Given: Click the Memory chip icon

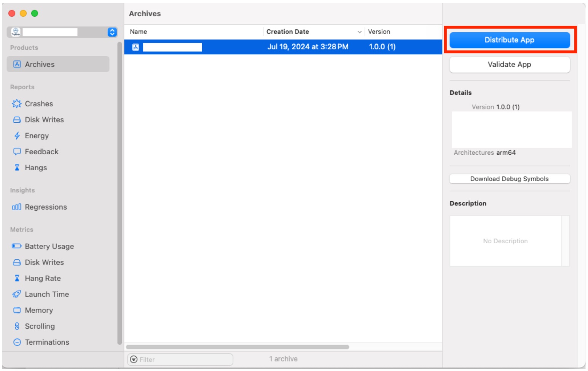Looking at the screenshot, I should (17, 310).
